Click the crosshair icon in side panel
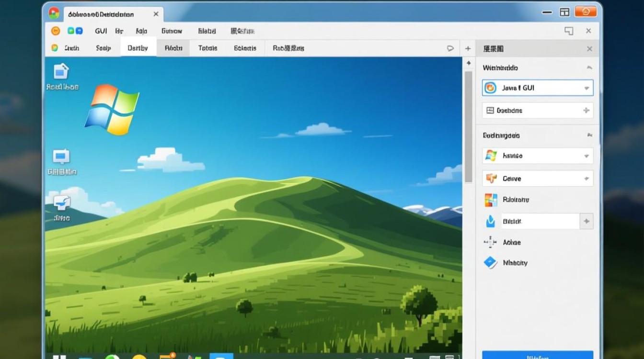This screenshot has height=359, width=644. click(x=490, y=242)
